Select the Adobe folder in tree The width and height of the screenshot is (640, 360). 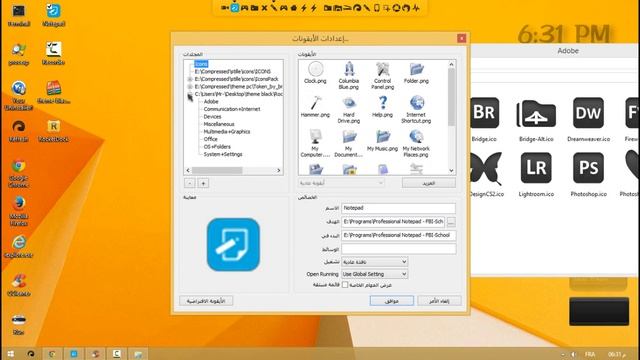[211, 102]
